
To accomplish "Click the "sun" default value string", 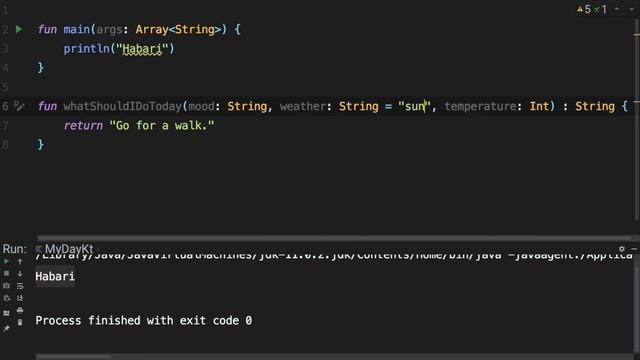I will [414, 106].
